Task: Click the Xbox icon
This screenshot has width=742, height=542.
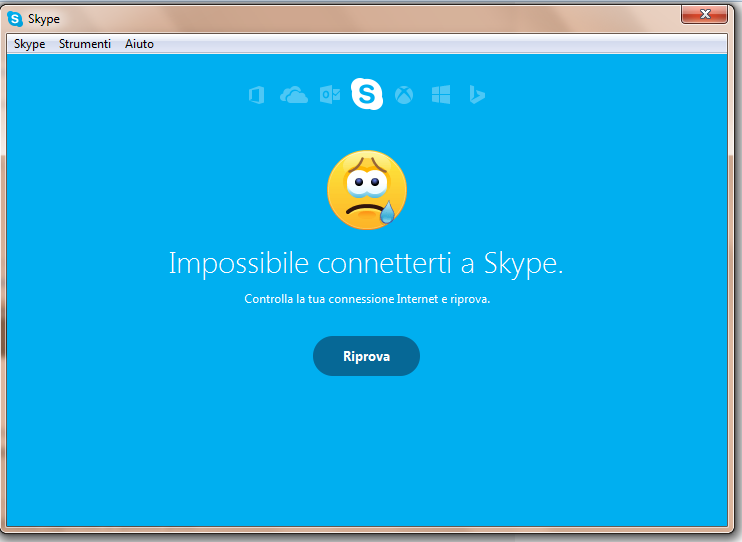Action: pyautogui.click(x=404, y=95)
